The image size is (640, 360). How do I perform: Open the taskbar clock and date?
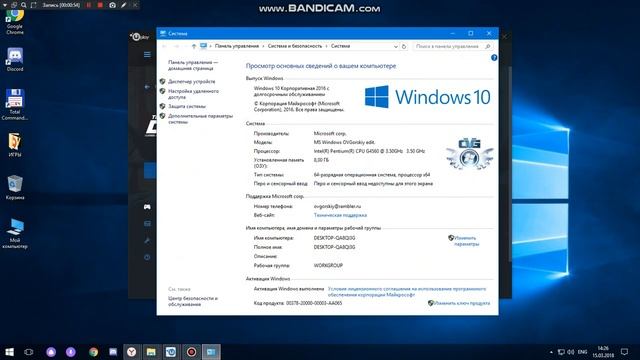pos(603,352)
